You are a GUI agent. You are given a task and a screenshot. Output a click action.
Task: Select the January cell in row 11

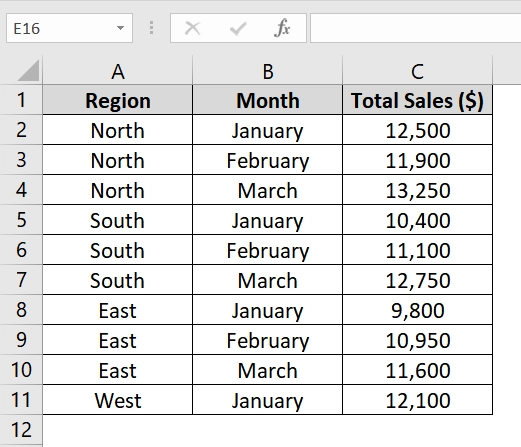click(x=268, y=400)
